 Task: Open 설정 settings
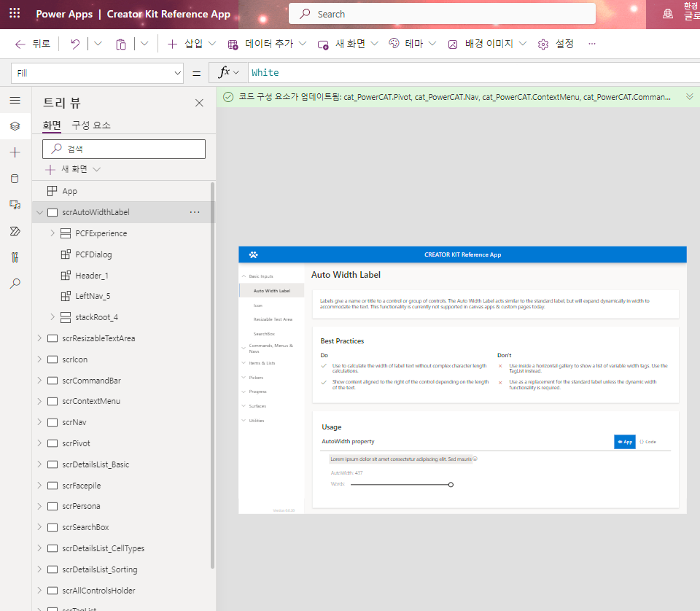(x=556, y=44)
